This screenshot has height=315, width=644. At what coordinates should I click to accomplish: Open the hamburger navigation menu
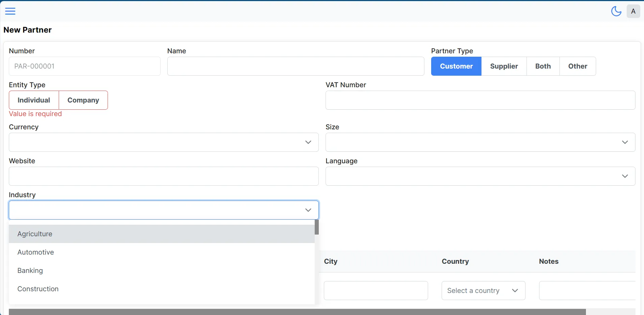pyautogui.click(x=10, y=11)
